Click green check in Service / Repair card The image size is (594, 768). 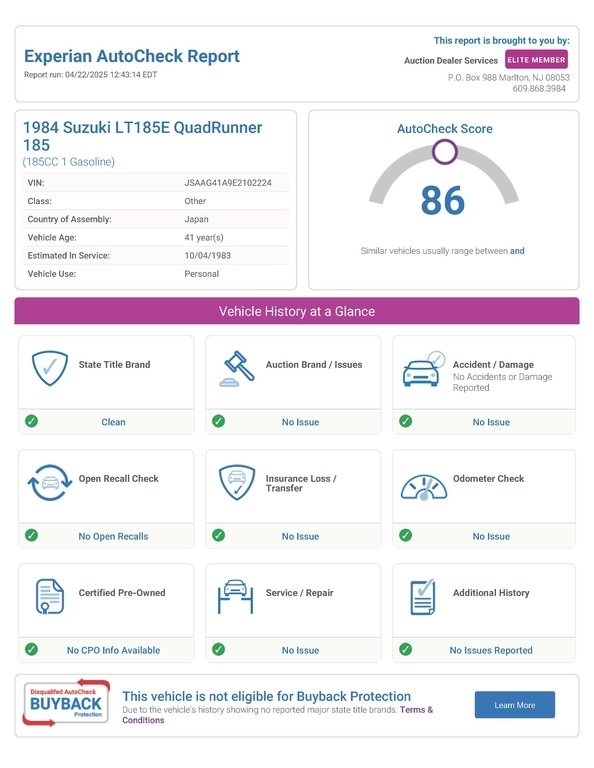(218, 649)
